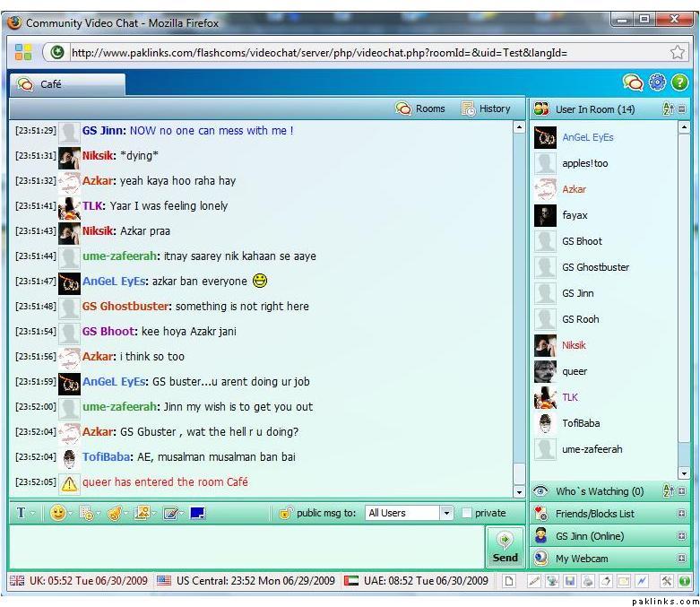Open the smiley emoticon picker
Viewport: 700px width, 607px height.
point(58,513)
